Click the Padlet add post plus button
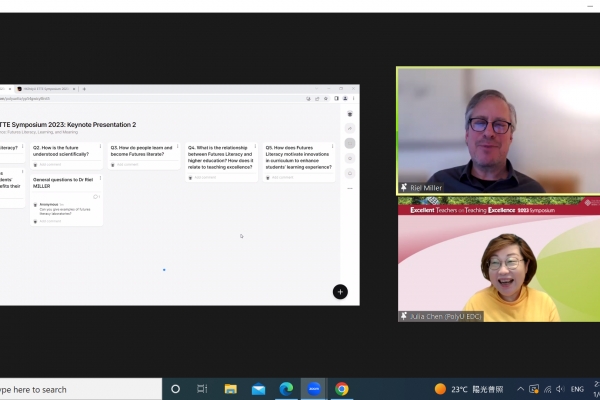Viewport: 600px width, 400px height. click(340, 292)
